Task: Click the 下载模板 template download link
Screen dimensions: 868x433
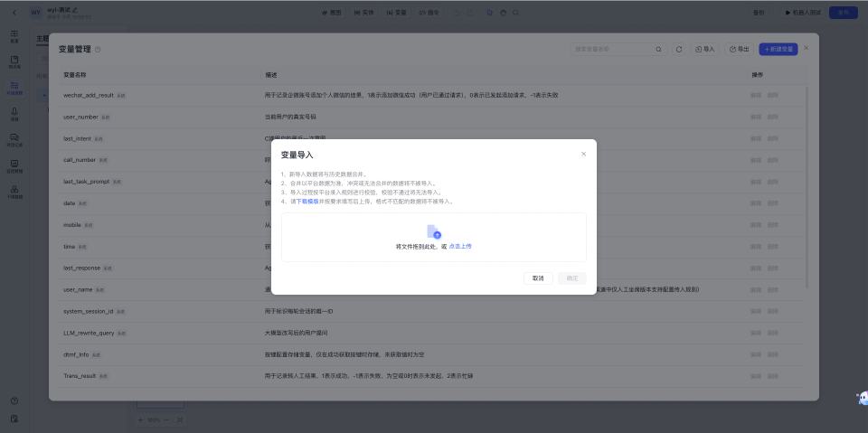Action: coord(308,202)
